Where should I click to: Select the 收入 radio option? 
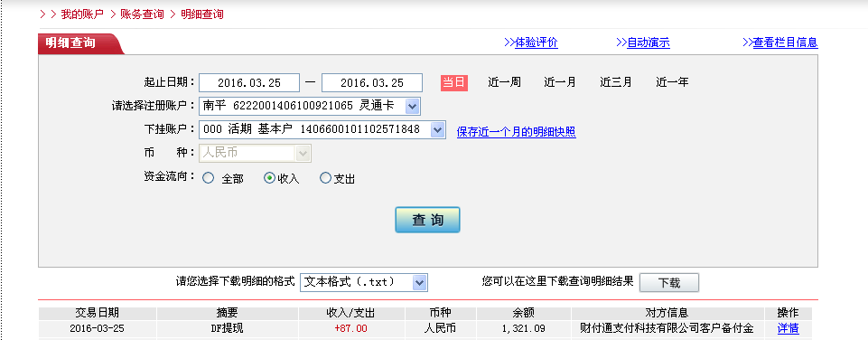pos(269,178)
